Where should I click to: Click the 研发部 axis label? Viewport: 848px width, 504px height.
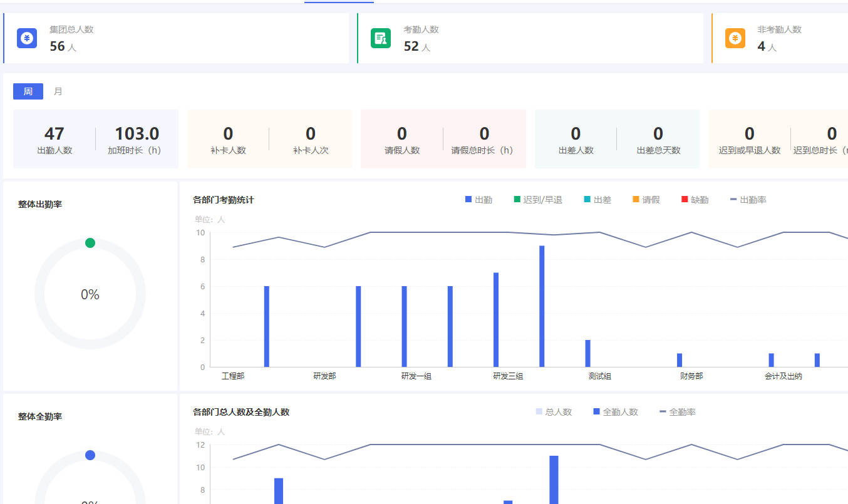pos(324,376)
